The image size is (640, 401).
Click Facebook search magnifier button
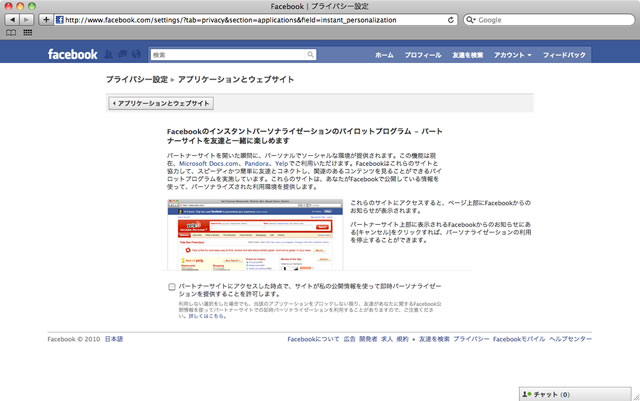point(310,54)
